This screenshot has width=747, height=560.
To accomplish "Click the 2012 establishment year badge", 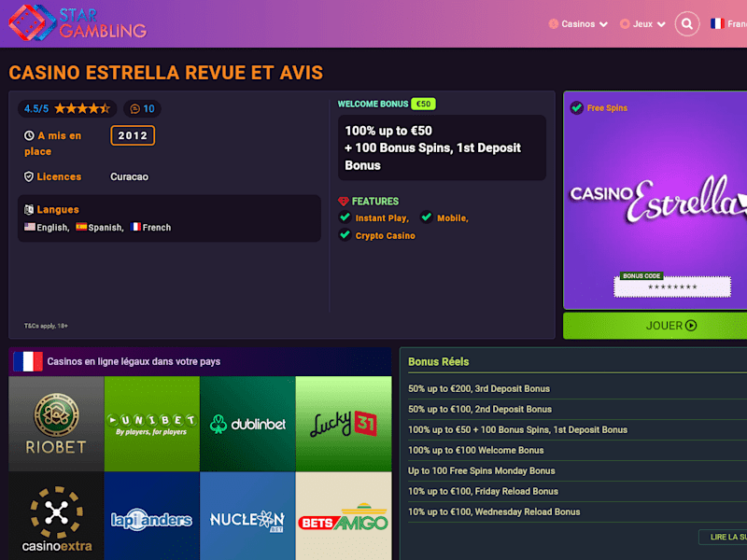I will tap(133, 135).
